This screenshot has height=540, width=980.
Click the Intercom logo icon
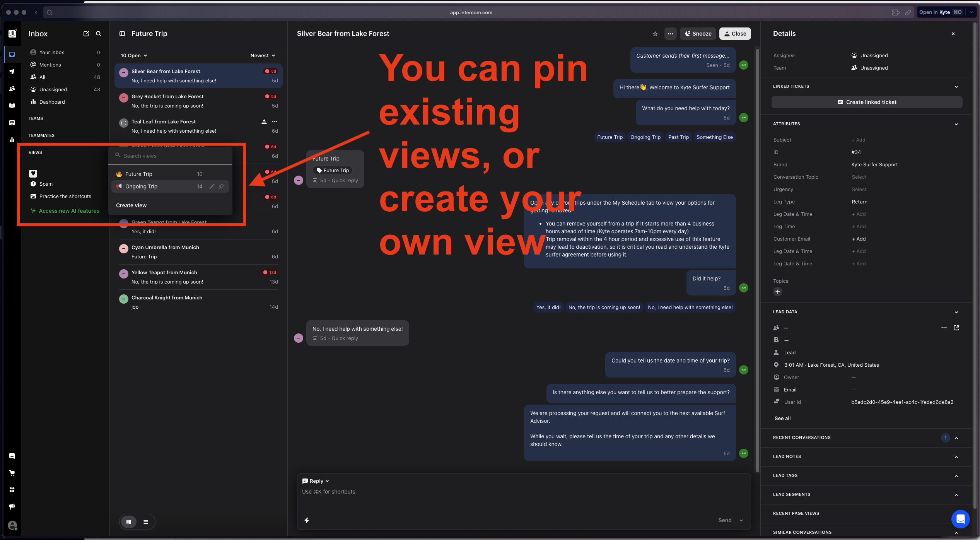(12, 34)
